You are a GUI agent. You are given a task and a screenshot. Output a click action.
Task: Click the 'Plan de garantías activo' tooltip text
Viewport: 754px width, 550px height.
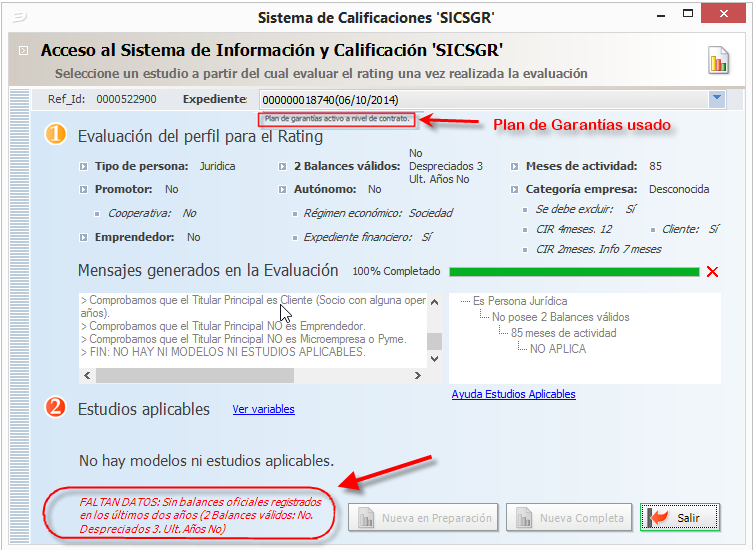point(337,118)
